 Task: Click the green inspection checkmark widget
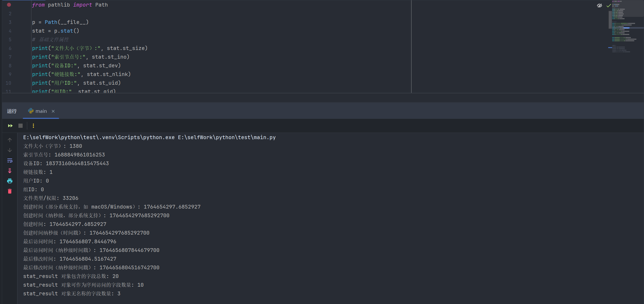click(x=608, y=6)
